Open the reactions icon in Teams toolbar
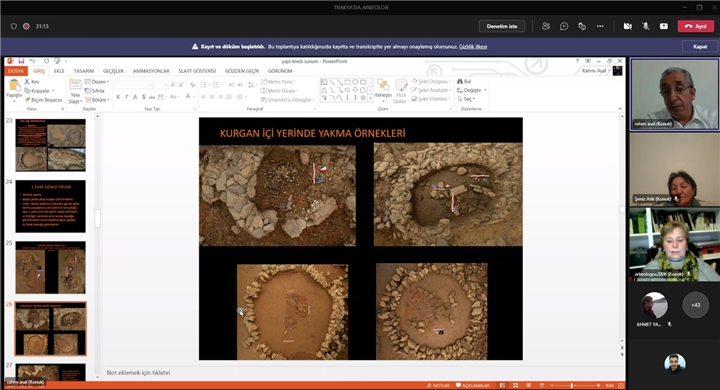Screen dimensions: 720x390 coord(582,26)
